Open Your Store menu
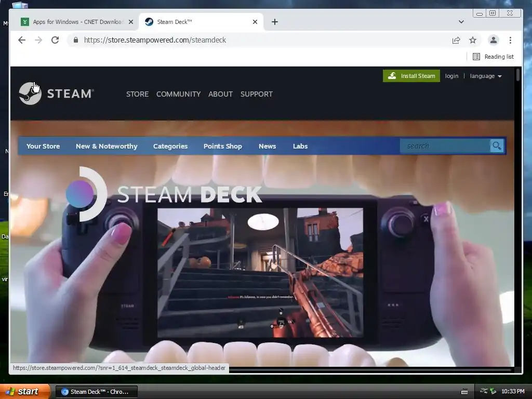 click(43, 146)
